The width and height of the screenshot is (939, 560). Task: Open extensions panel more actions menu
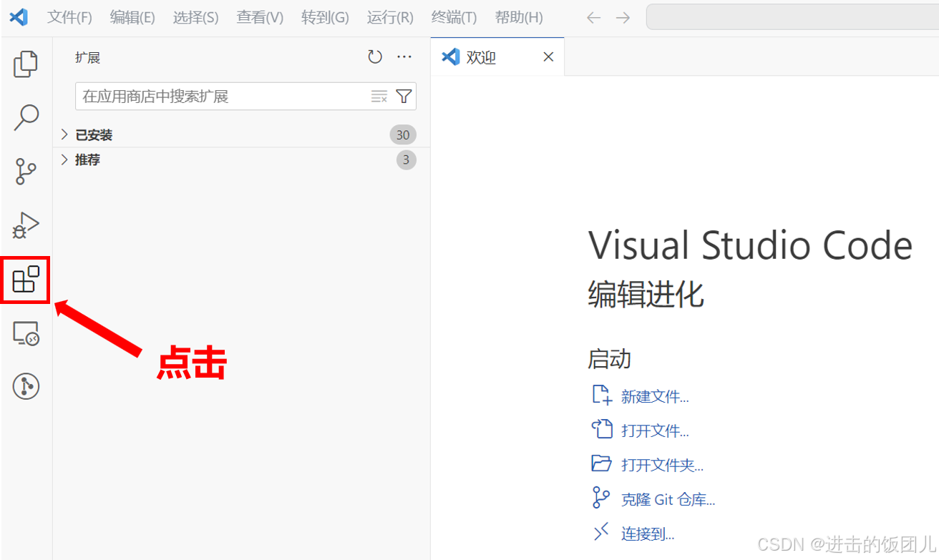404,57
